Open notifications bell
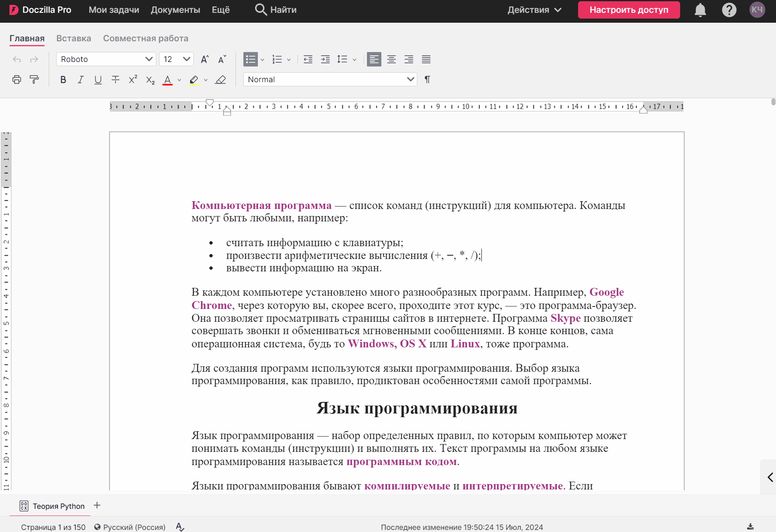Screen dimensions: 776x532 pyautogui.click(x=700, y=10)
